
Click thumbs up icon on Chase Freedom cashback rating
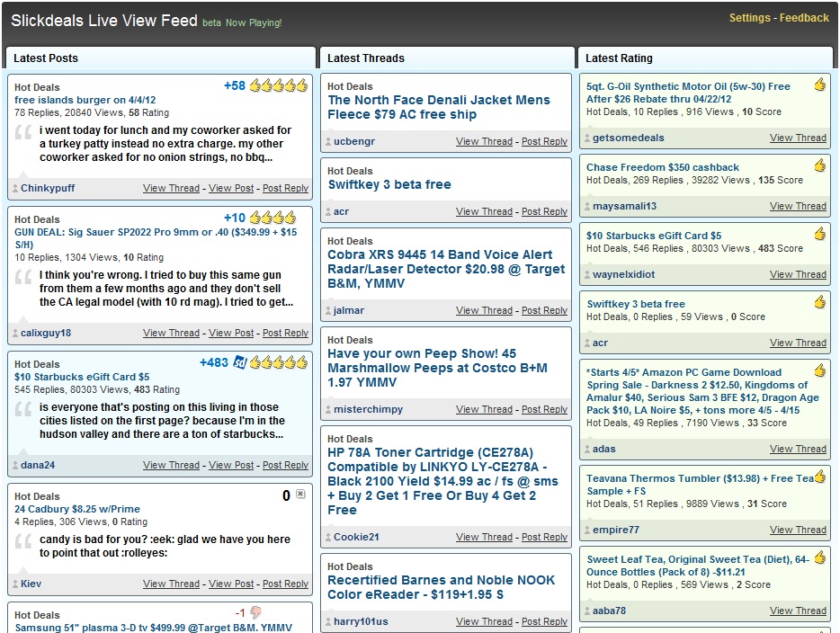point(819,165)
